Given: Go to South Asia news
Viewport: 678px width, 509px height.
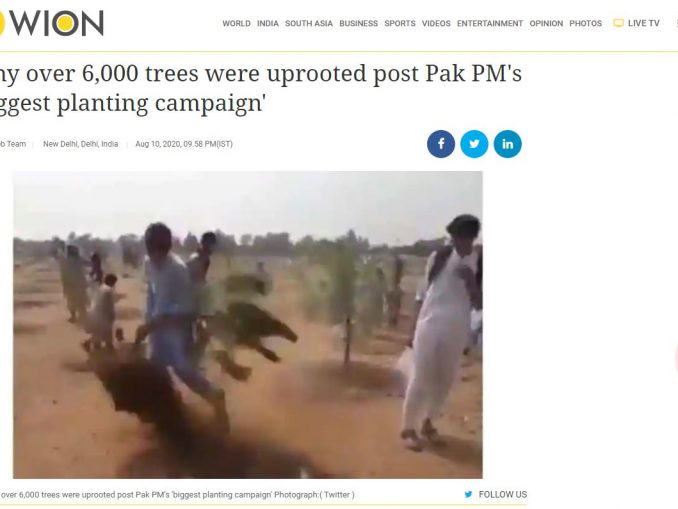Looking at the screenshot, I should pyautogui.click(x=309, y=23).
